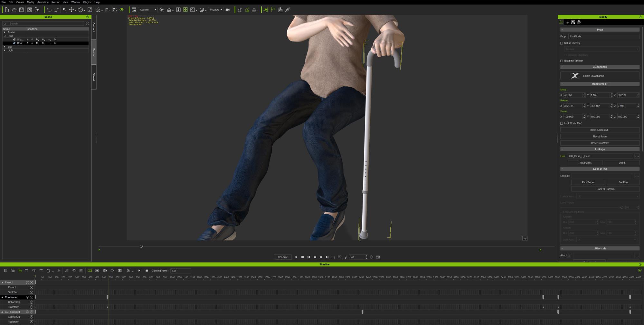Jump to start frame button
This screenshot has width=644, height=325.
308,257
